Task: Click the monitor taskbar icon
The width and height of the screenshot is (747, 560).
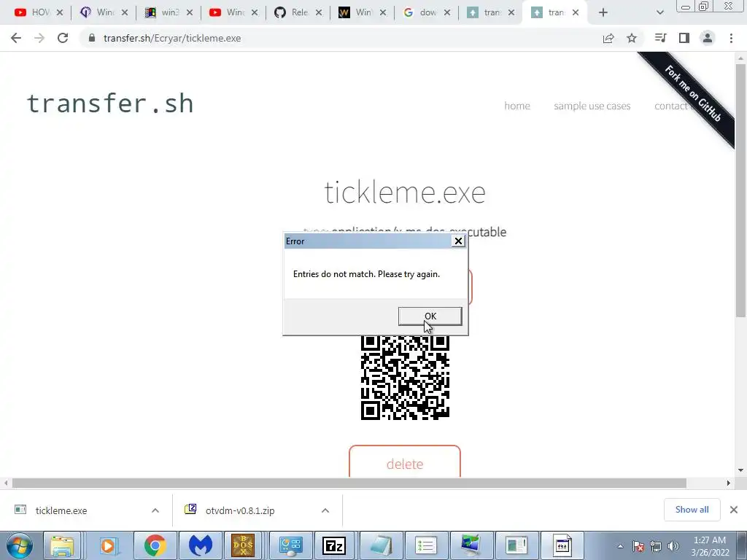Action: coord(471,545)
